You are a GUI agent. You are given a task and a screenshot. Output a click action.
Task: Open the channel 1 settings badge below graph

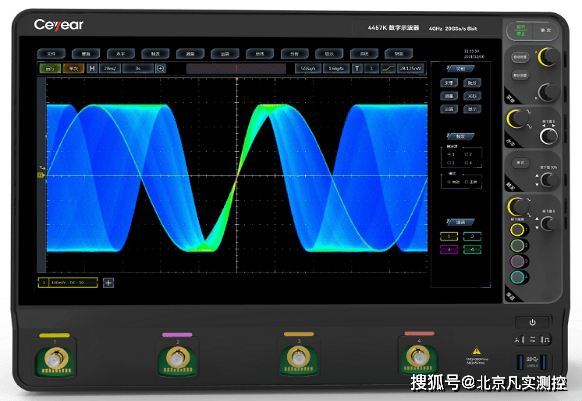(x=68, y=283)
